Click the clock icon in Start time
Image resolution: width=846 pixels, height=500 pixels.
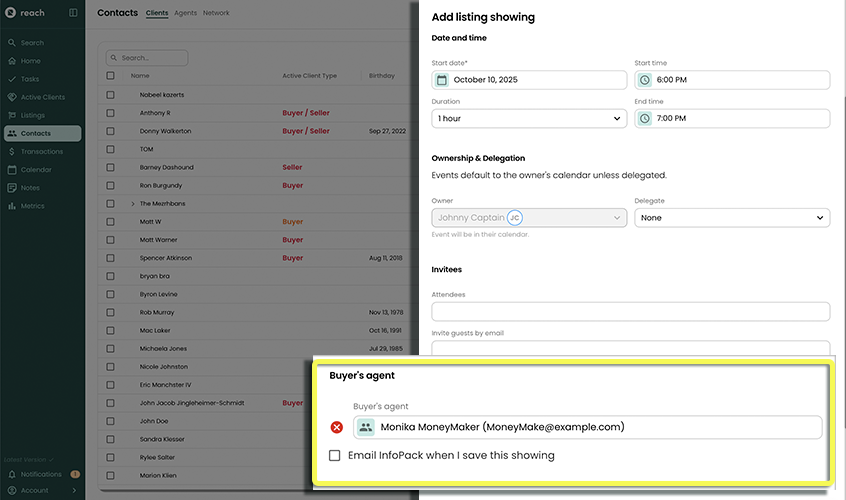point(645,80)
